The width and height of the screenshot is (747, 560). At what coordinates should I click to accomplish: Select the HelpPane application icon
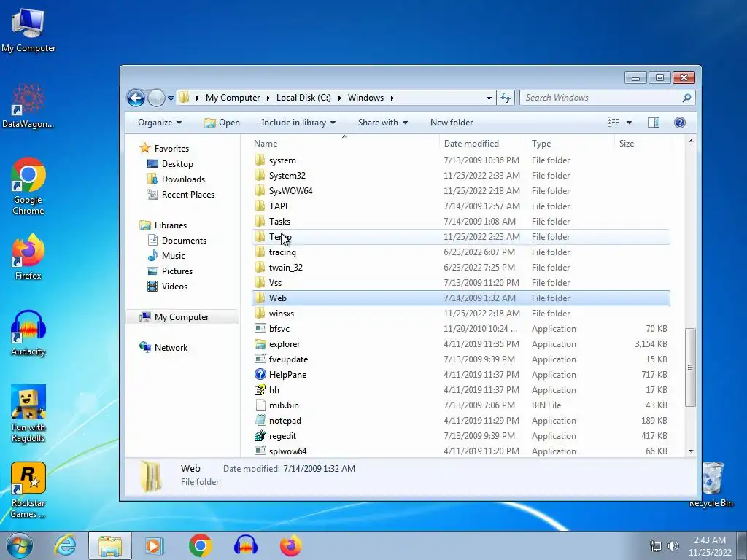point(260,374)
